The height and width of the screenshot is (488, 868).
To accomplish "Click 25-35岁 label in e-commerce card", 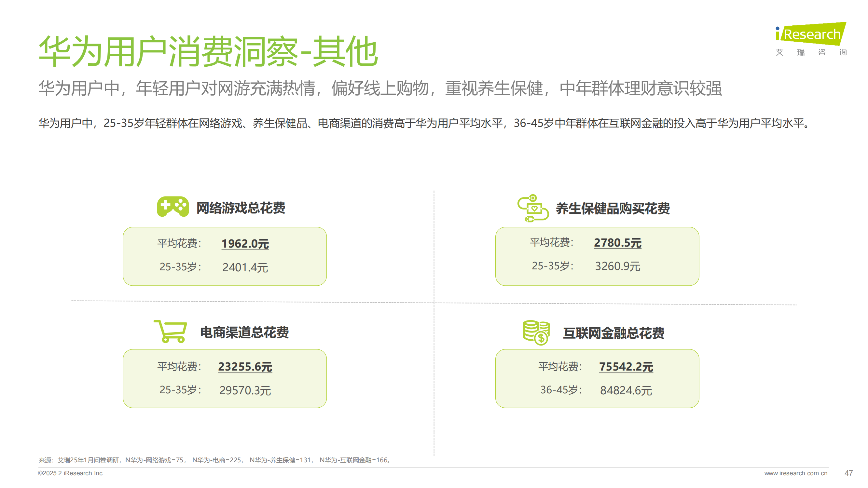I will (180, 390).
